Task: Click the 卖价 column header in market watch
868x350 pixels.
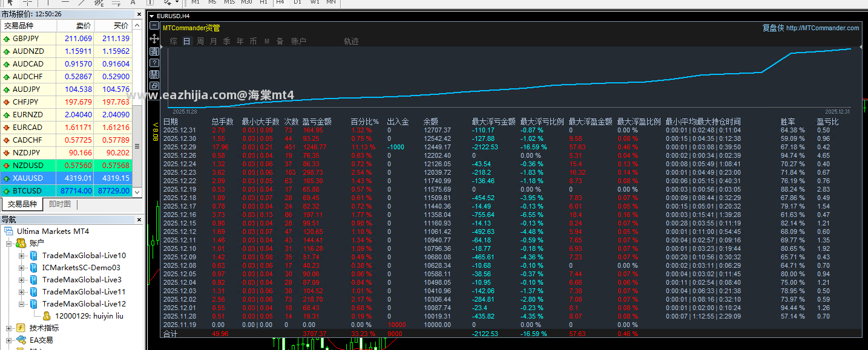Action: [x=76, y=26]
